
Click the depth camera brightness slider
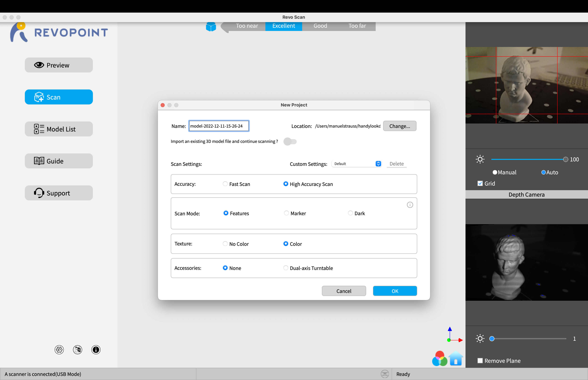[528, 338]
